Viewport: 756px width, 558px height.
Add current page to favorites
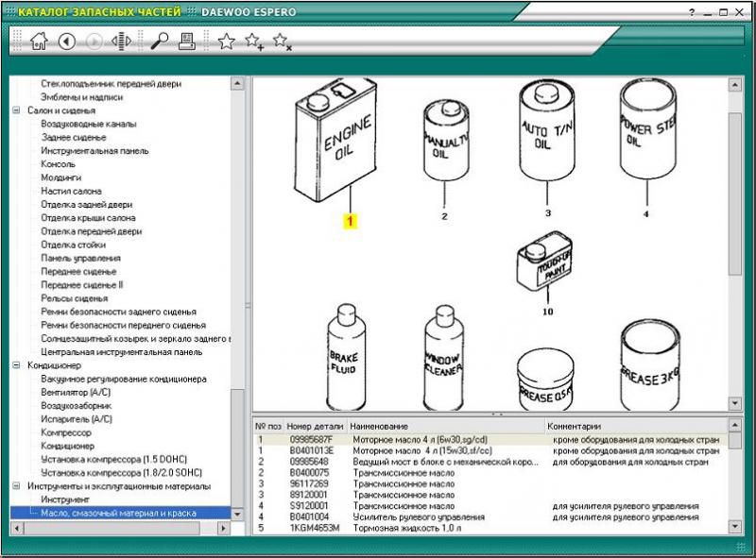click(253, 41)
